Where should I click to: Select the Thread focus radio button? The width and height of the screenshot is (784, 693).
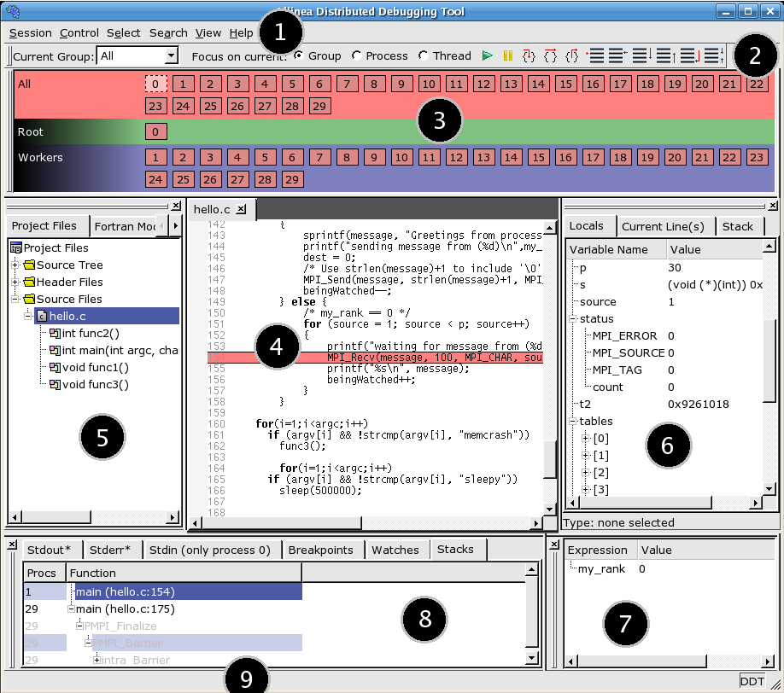tap(424, 56)
